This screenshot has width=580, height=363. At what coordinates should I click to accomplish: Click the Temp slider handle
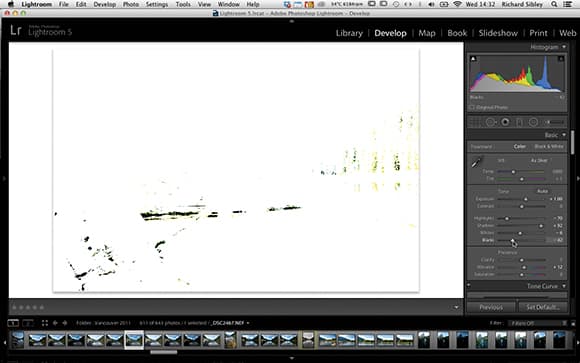pos(513,172)
